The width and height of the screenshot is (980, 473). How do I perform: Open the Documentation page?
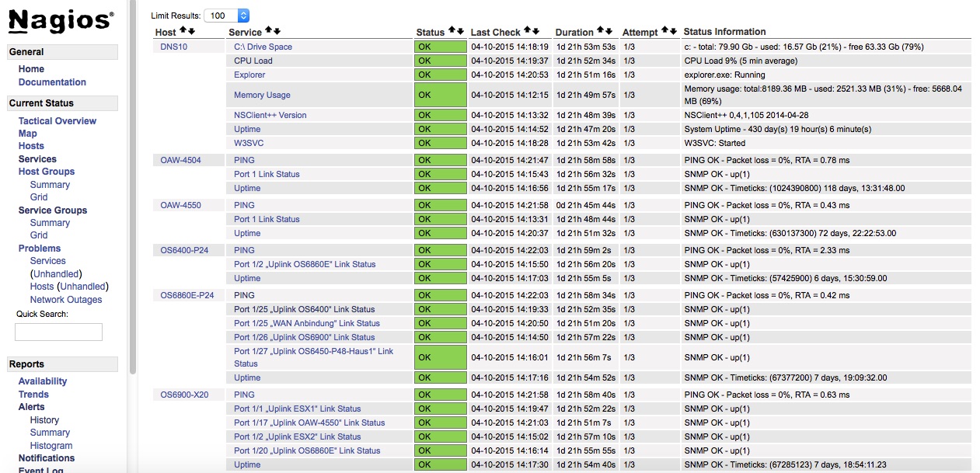coord(52,82)
